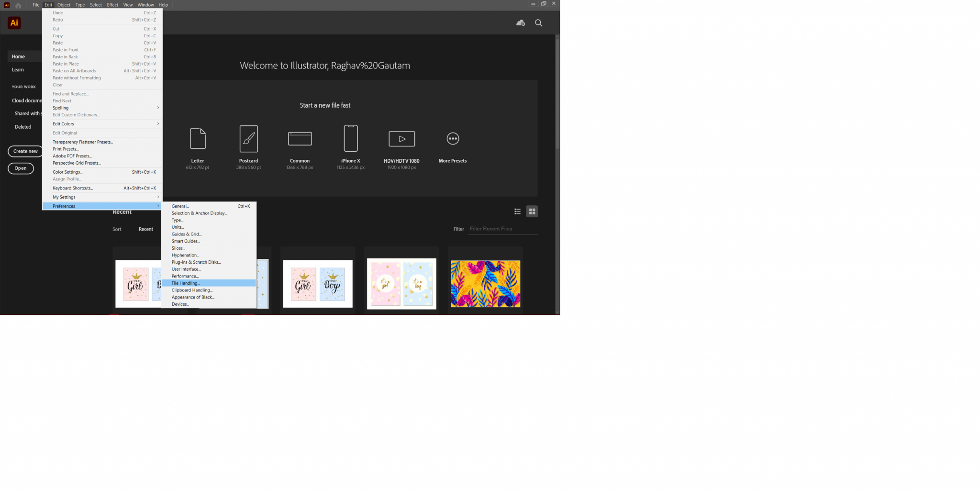
Task: Open Transparency Flattener Presets
Action: point(102,142)
